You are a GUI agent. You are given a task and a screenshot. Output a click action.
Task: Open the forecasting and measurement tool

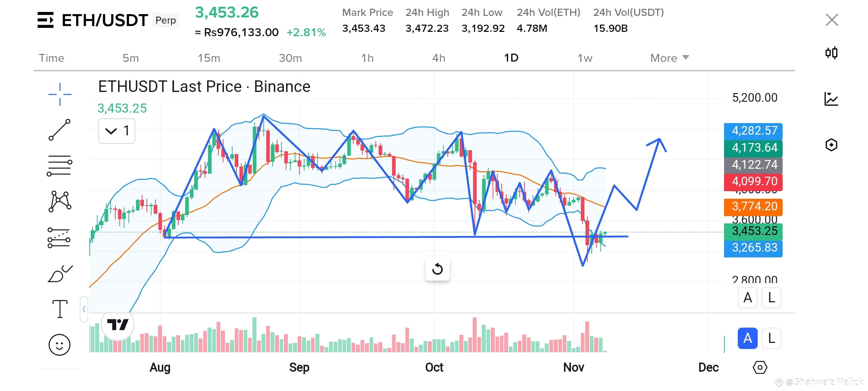59,237
